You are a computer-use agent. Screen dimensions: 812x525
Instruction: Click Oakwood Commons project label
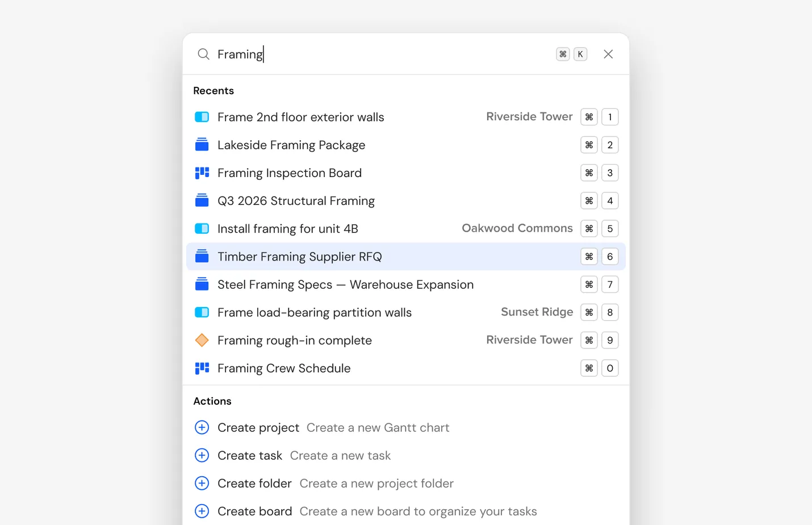point(517,228)
